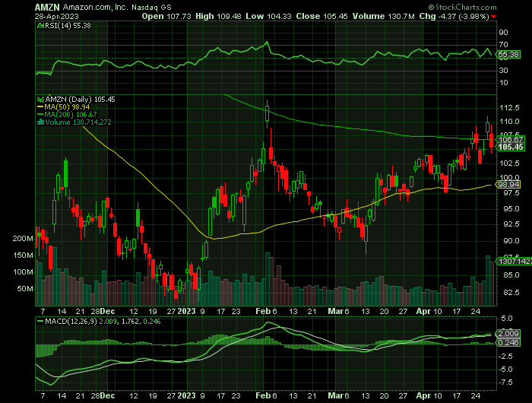Image resolution: width=532 pixels, height=403 pixels.
Task: Click the 13071427 volume tag
Action: point(514,261)
